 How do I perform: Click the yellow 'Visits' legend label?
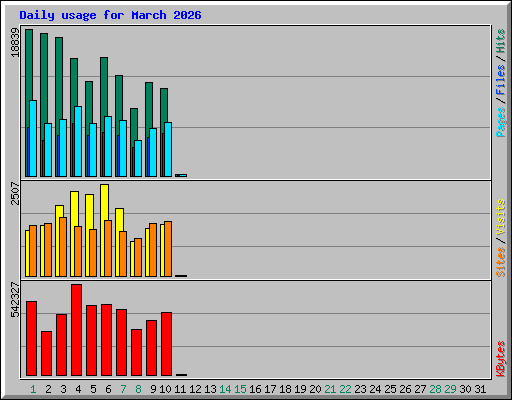pos(500,217)
